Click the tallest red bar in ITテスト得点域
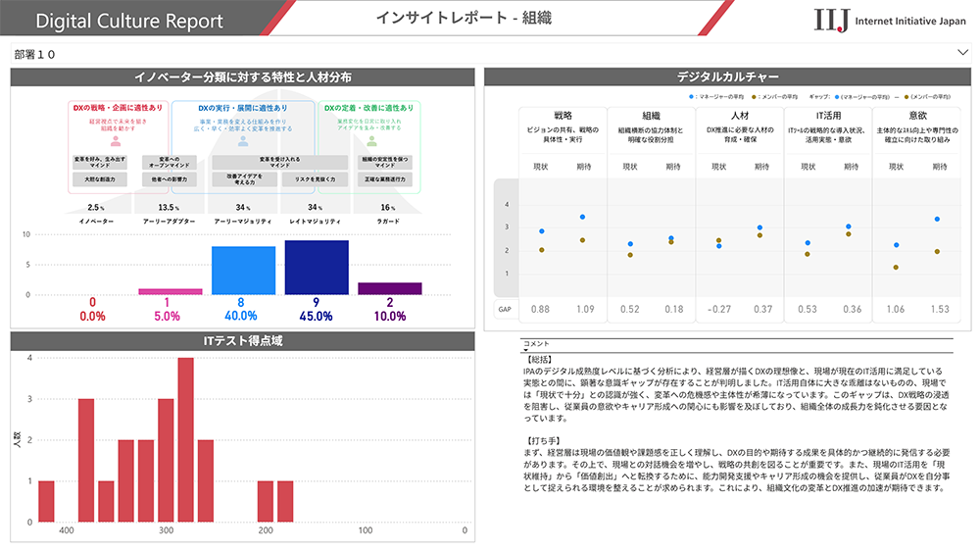Screen dimensions: 980x551 (185, 439)
